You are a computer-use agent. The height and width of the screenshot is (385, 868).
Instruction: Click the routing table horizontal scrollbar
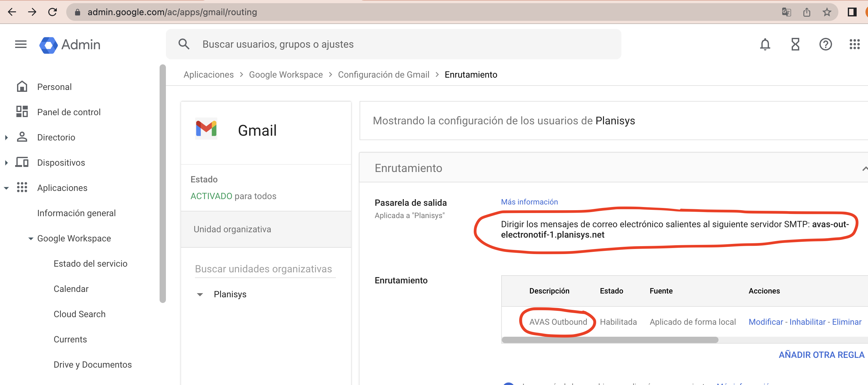point(610,340)
